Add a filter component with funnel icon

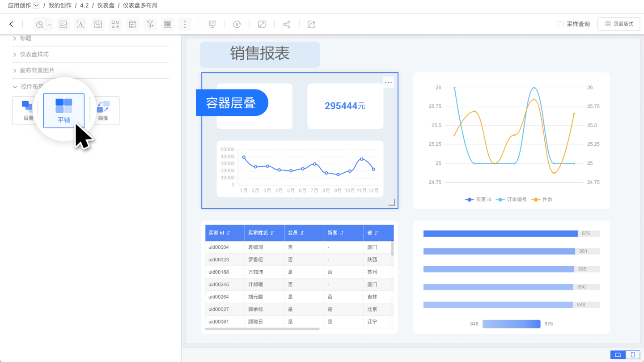(x=150, y=24)
